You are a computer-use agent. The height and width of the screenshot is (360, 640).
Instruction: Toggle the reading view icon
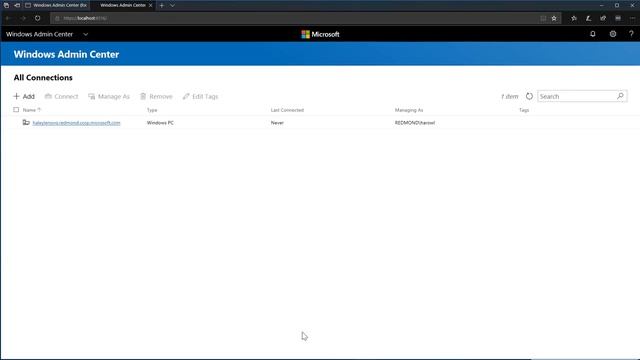(x=543, y=18)
